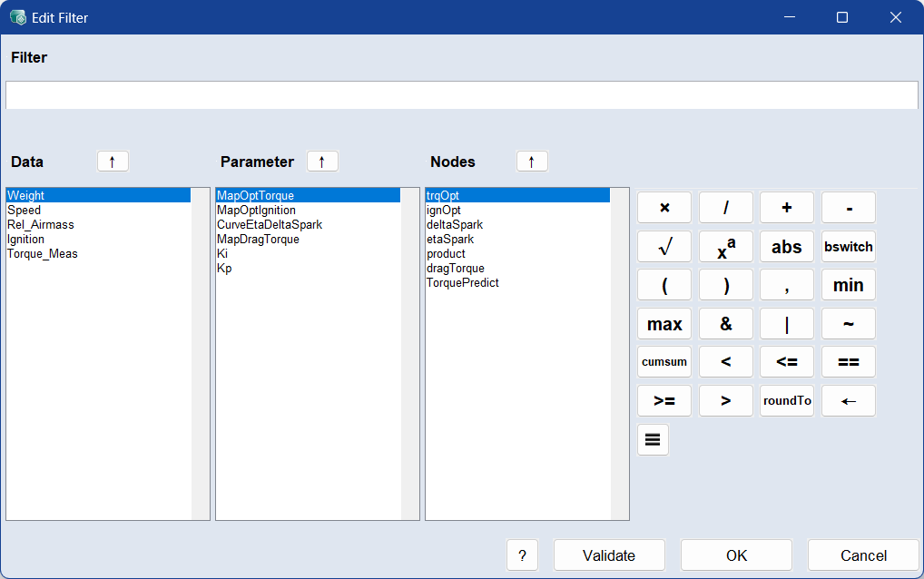Confirm the filter with OK
Viewport: 924px width, 579px height.
pos(736,555)
